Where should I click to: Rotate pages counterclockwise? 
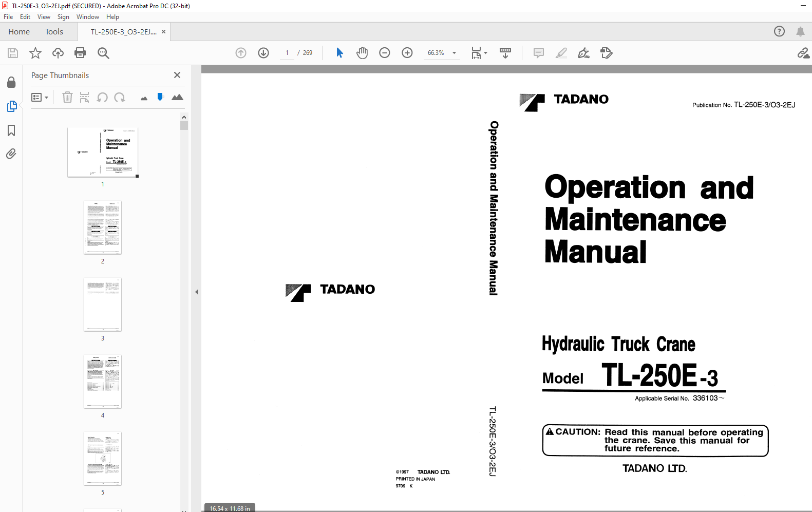pyautogui.click(x=102, y=97)
